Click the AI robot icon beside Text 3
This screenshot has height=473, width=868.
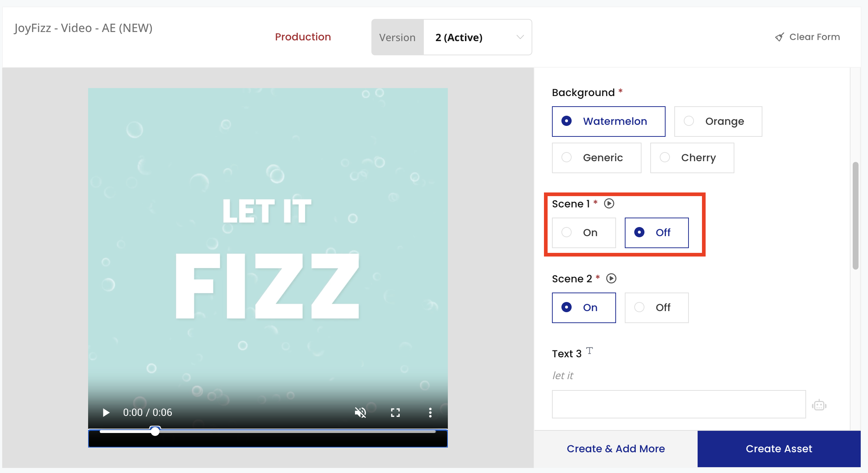[819, 405]
